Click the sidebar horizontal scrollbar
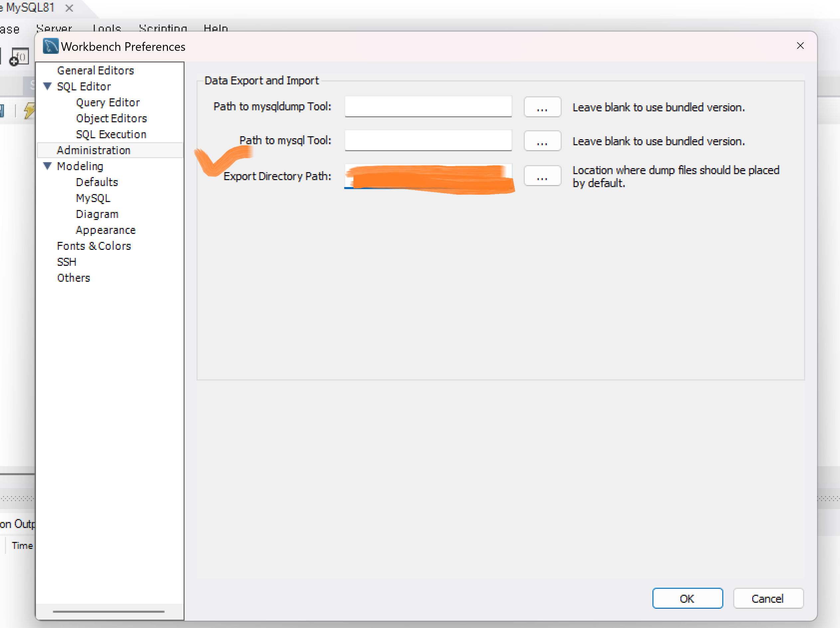The width and height of the screenshot is (840, 628). 109,611
